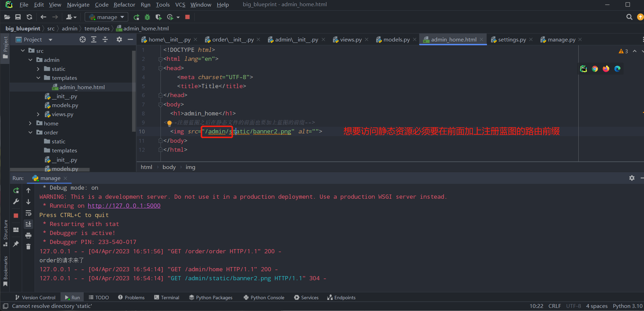644x311 pixels.
Task: Navigate back with the left arrow
Action: (x=43, y=17)
